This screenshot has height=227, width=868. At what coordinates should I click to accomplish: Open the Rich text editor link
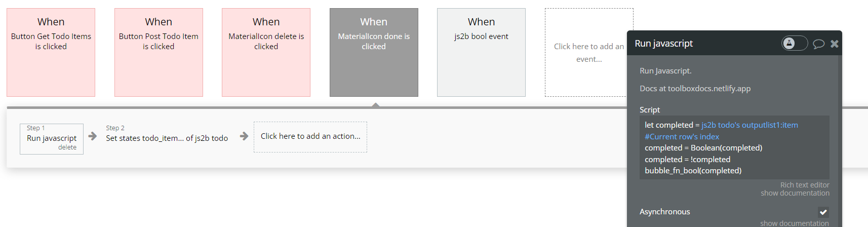point(805,185)
